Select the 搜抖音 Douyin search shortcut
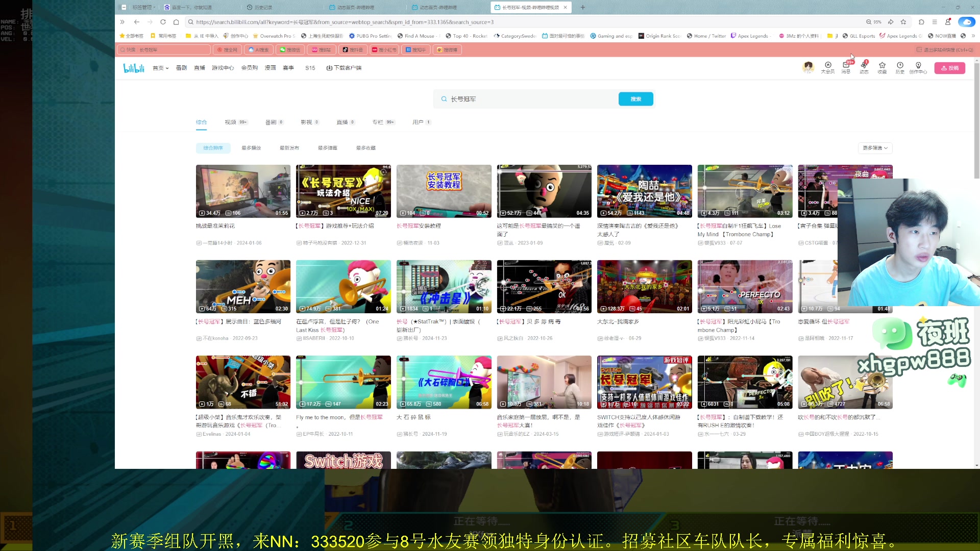 pyautogui.click(x=352, y=49)
